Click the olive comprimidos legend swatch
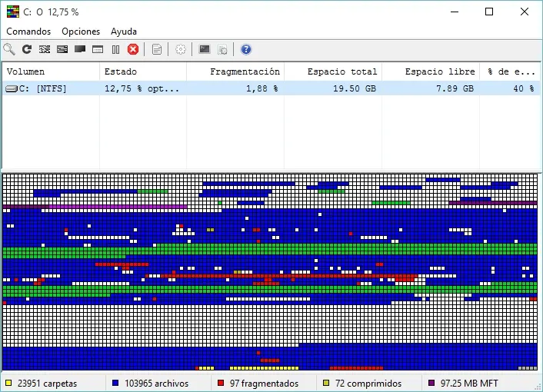 326,383
